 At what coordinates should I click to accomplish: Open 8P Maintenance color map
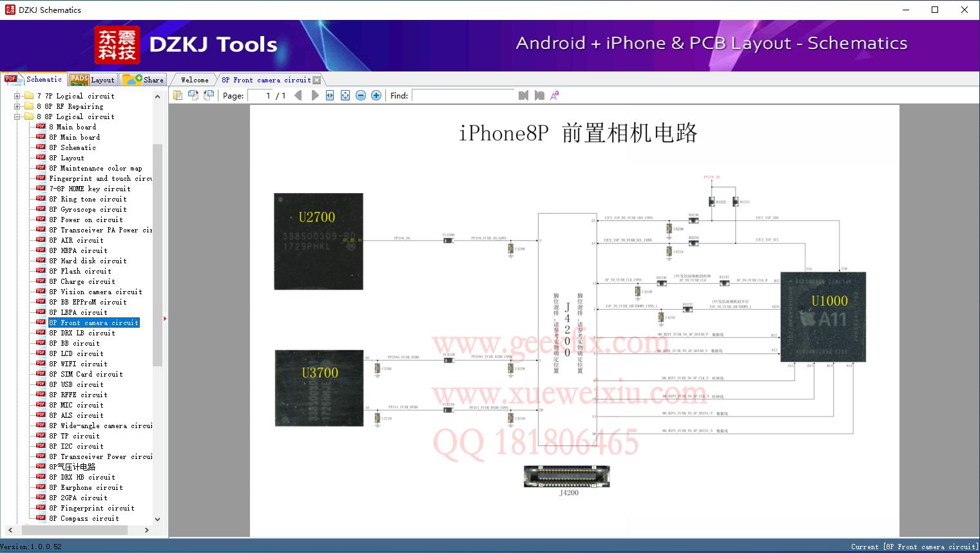click(95, 168)
